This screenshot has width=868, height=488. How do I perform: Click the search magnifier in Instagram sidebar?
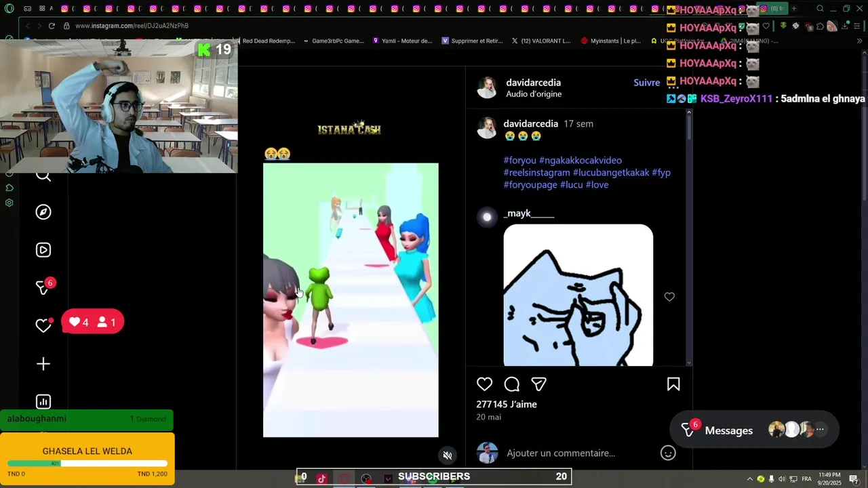pyautogui.click(x=43, y=176)
